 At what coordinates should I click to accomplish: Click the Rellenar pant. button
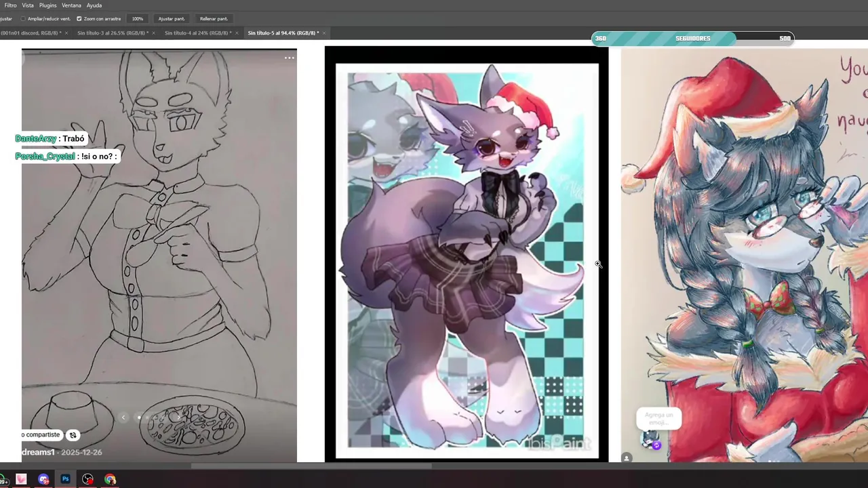[214, 19]
